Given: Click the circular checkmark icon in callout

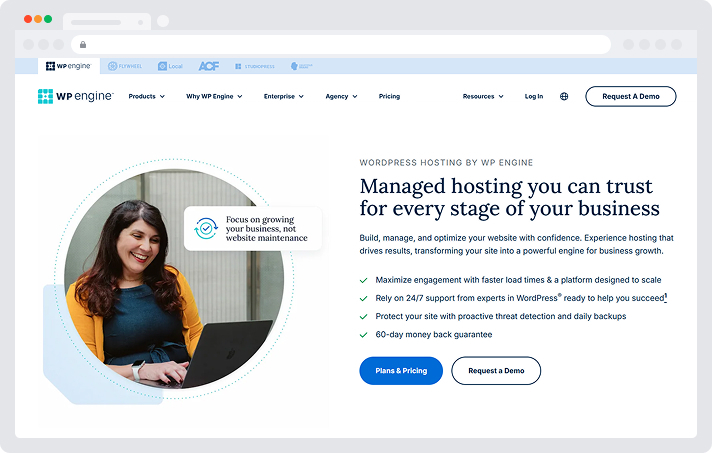Looking at the screenshot, I should tap(206, 228).
